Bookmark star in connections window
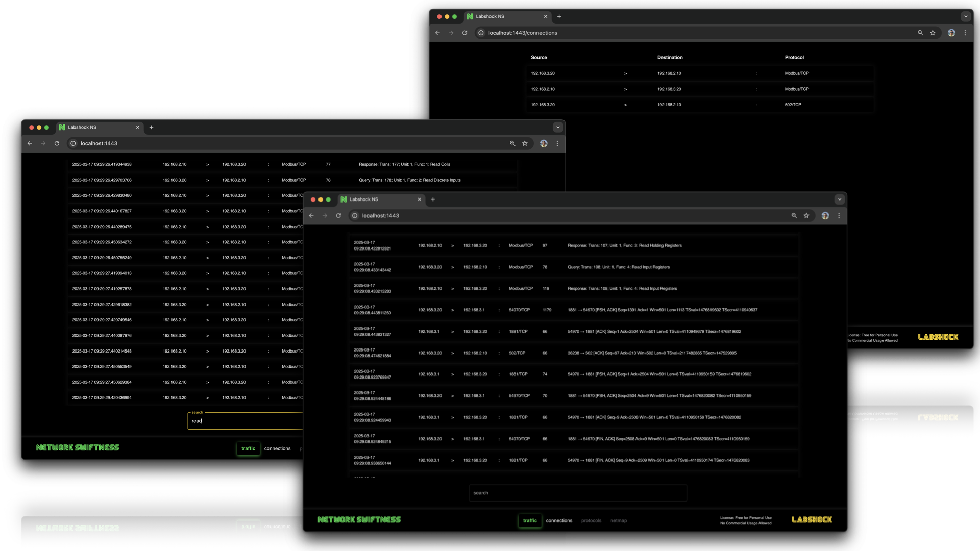 pos(933,33)
